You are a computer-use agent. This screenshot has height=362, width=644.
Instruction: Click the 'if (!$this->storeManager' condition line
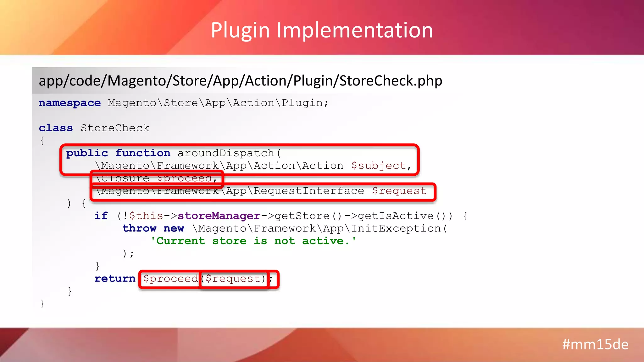point(281,216)
